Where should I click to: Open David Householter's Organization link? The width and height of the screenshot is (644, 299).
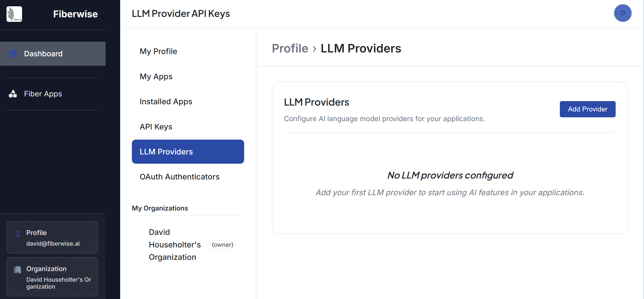tap(175, 245)
